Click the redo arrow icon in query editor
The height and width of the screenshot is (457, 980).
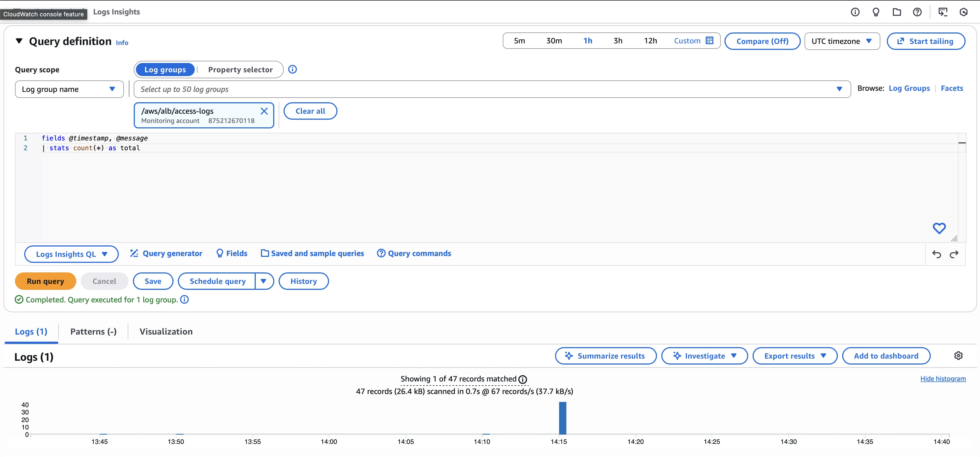coord(954,254)
